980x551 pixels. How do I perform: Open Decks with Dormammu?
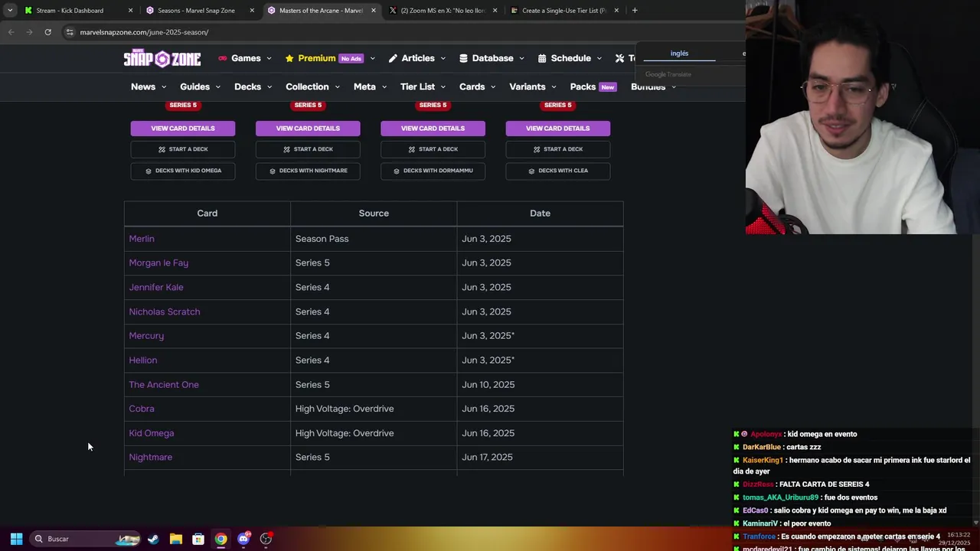[x=433, y=171]
